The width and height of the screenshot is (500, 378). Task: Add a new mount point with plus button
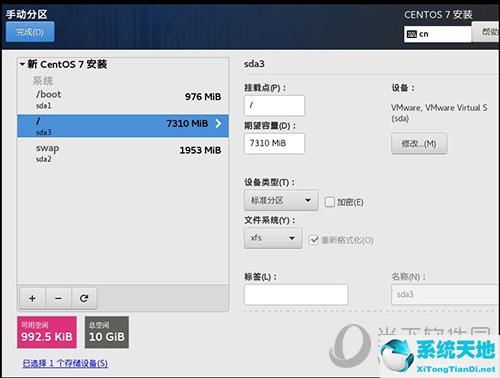click(32, 298)
